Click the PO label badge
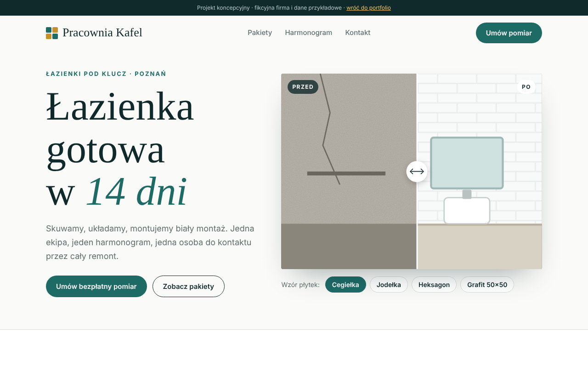 point(526,87)
